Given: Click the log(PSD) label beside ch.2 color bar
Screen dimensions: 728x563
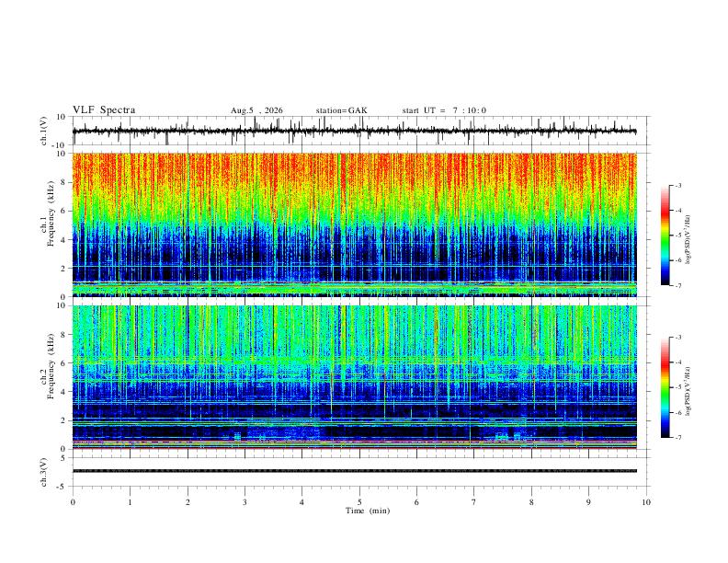Looking at the screenshot, I should coord(688,392).
